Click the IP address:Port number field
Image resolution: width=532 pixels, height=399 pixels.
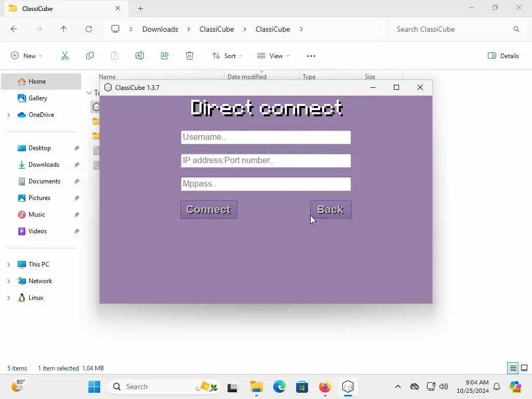(x=265, y=161)
